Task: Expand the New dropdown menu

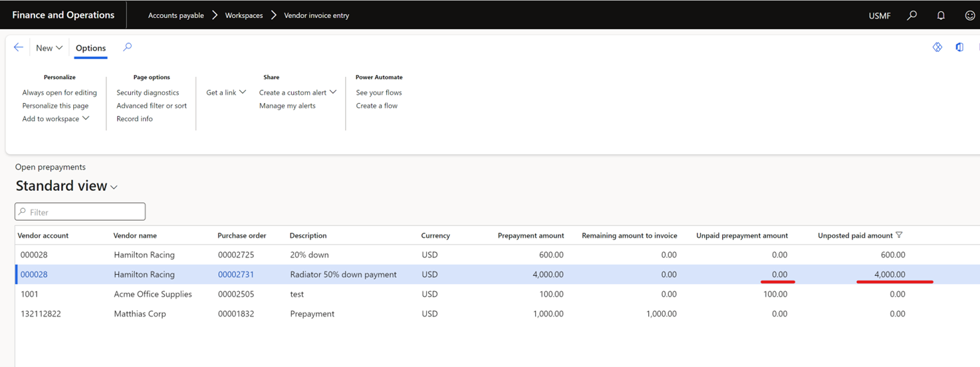Action: [x=49, y=48]
